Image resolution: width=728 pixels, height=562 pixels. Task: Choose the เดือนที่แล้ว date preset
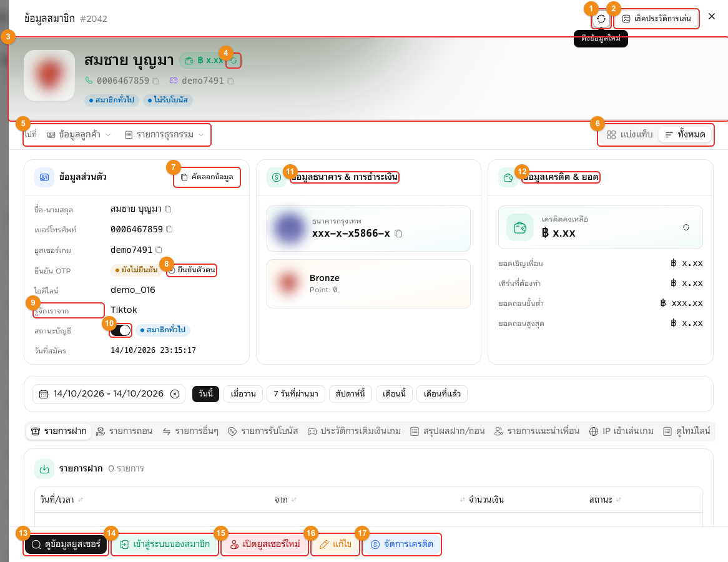pos(442,394)
